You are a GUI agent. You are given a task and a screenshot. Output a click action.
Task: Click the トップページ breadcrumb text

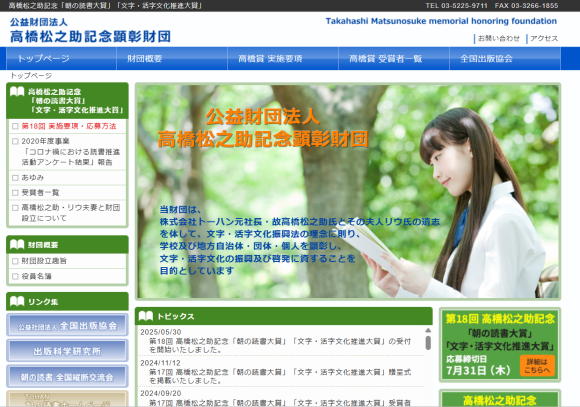click(x=31, y=76)
